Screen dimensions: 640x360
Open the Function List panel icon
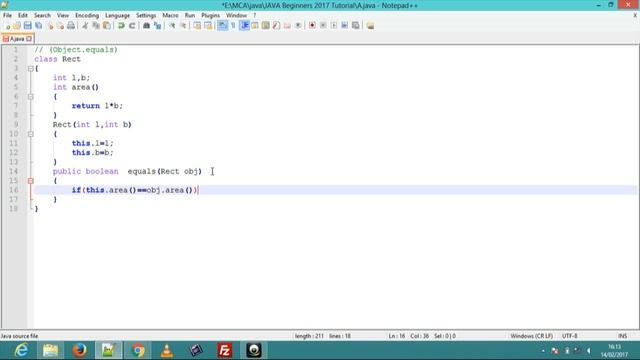[276, 26]
